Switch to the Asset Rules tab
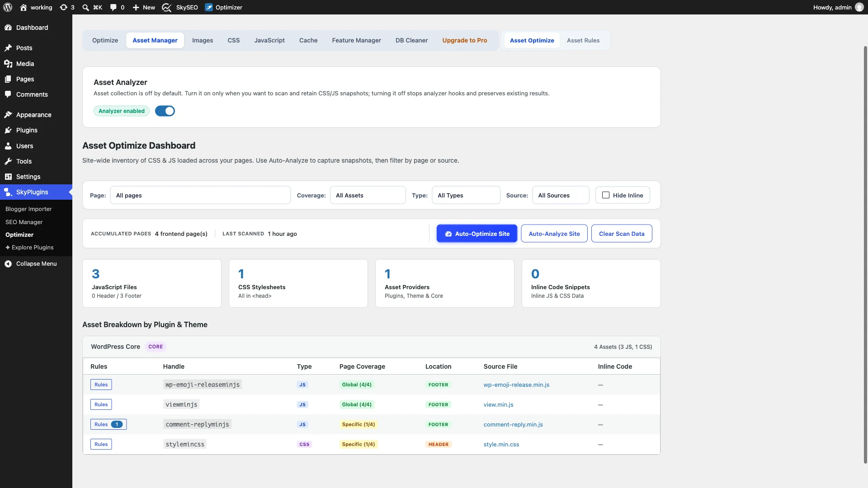The image size is (868, 488). 583,40
